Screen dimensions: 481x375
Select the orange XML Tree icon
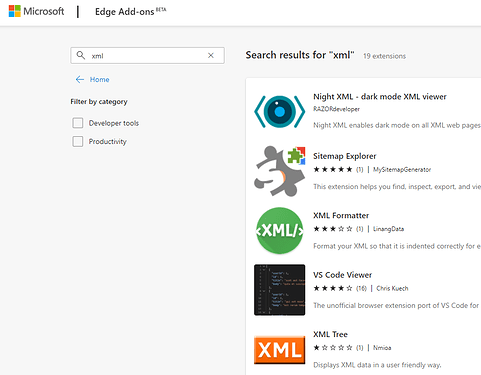click(x=279, y=350)
